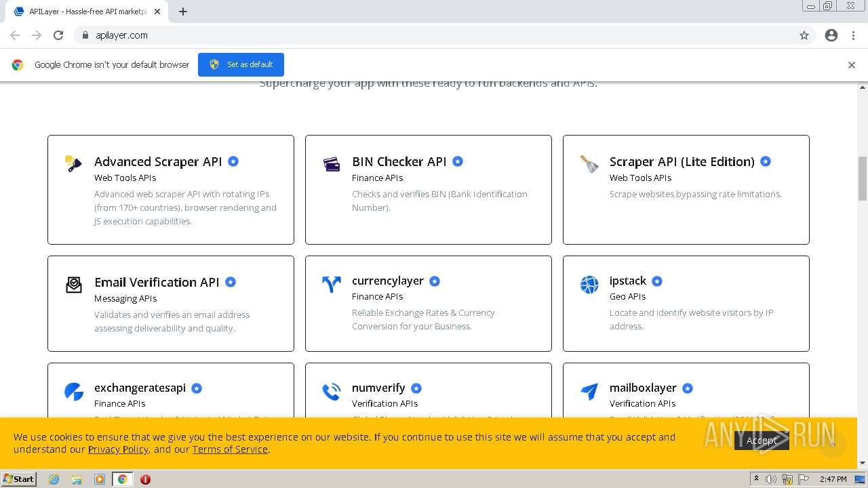Open the Windows Start menu
868x488 pixels.
coord(18,479)
